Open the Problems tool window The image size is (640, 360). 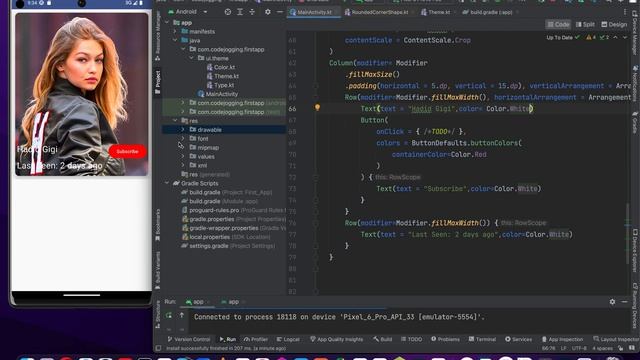pos(445,339)
